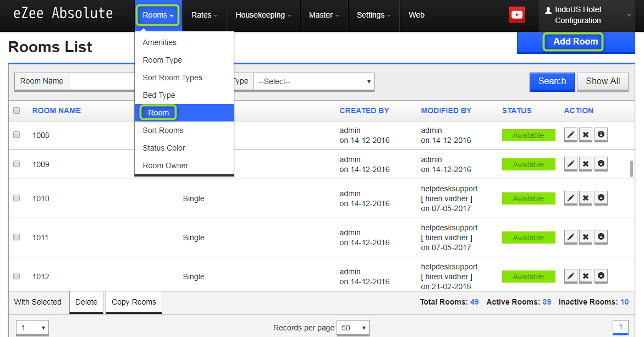This screenshot has width=644, height=337.
Task: Expand the Housekeeping menu
Action: 263,15
